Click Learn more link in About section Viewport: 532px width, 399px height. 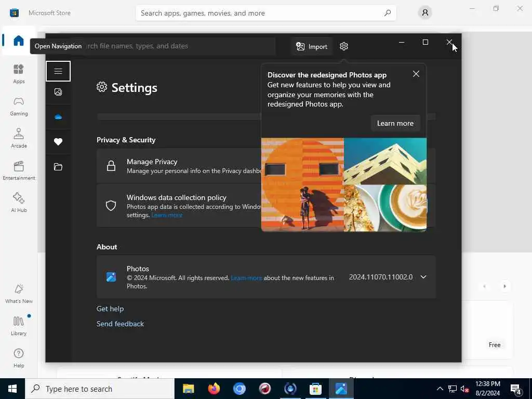tap(246, 278)
